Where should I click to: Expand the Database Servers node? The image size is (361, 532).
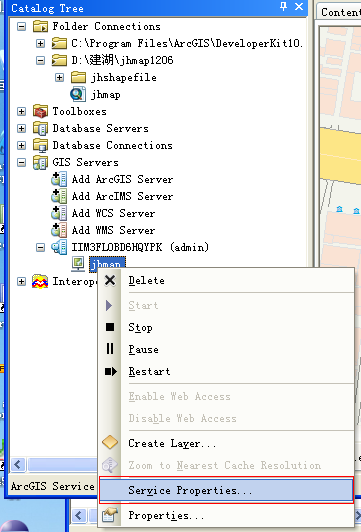pos(21,128)
